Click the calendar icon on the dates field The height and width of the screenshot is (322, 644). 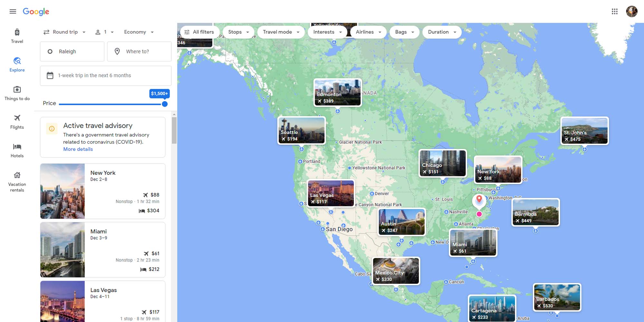(50, 75)
